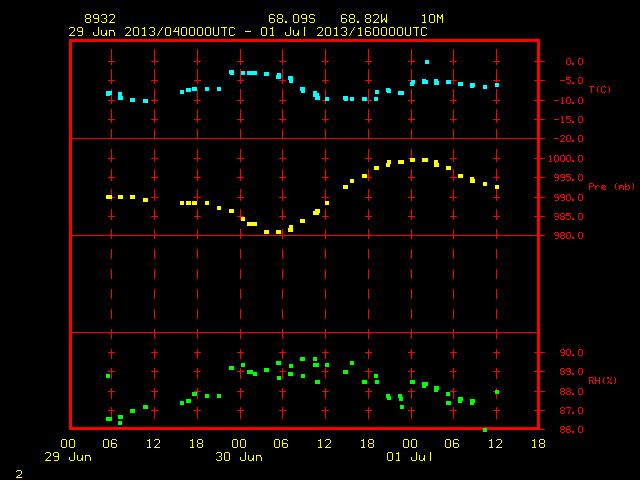
Task: Click the T(C) temperature axis label
Action: pos(600,89)
